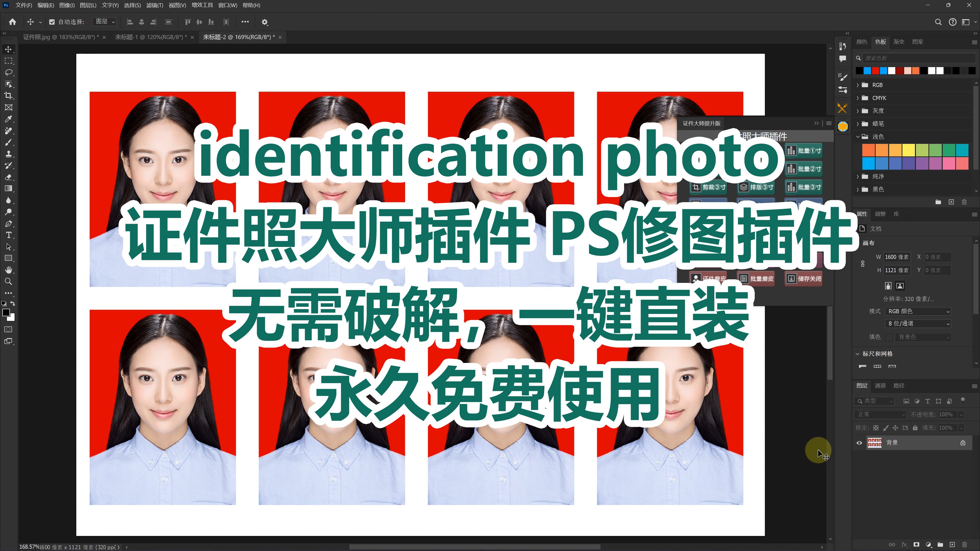Pick the red swatch in recent colors
980x551 pixels.
point(875,71)
